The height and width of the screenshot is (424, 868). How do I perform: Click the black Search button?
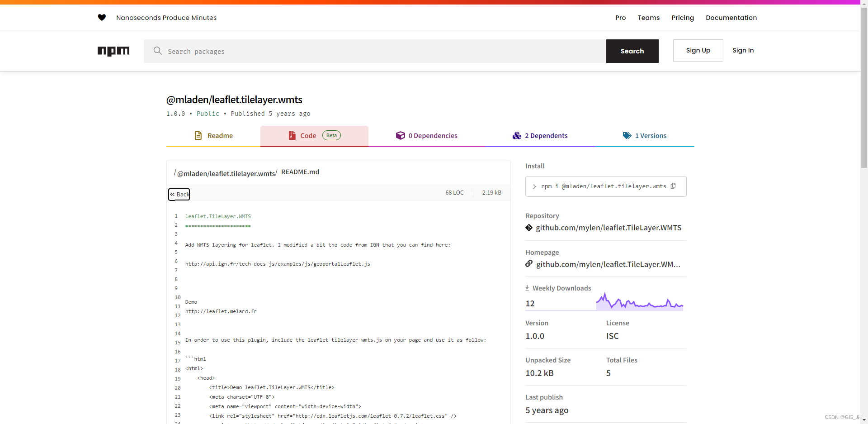point(632,51)
